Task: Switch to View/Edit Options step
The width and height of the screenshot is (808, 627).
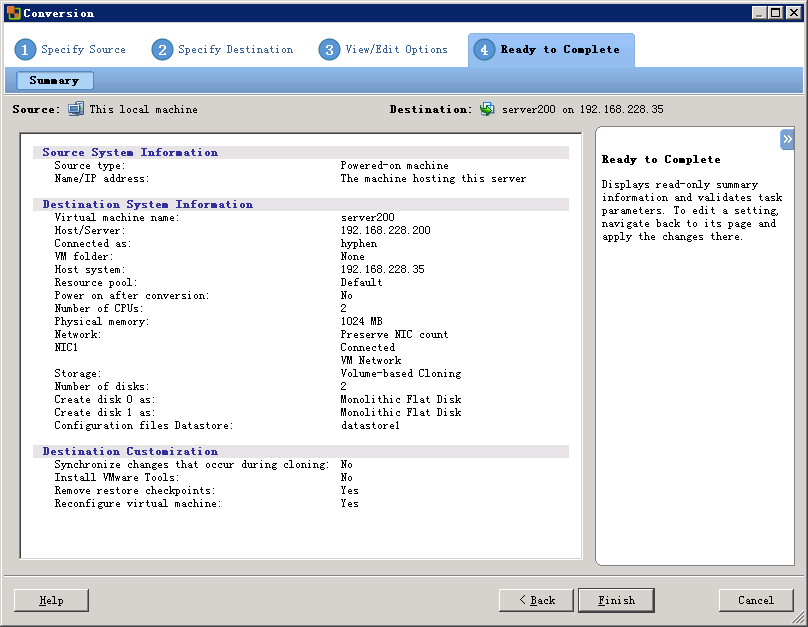Action: 396,50
